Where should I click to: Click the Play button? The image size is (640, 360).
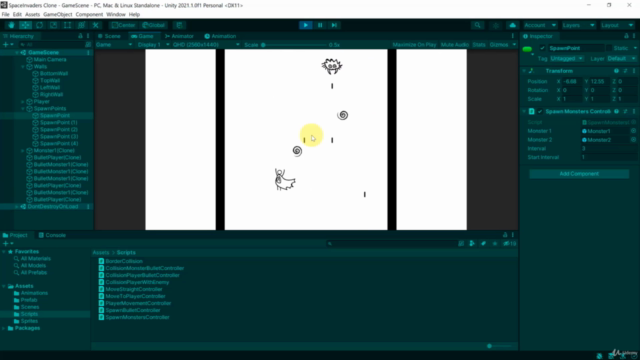(306, 25)
